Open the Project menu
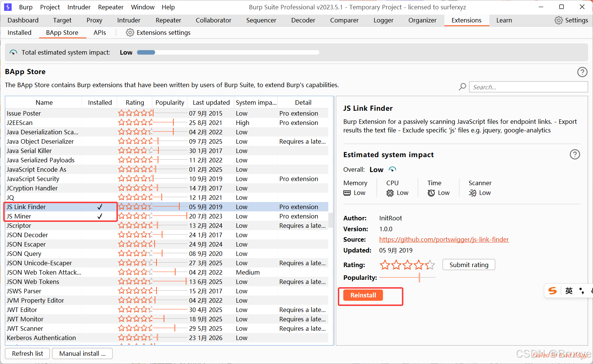 (x=50, y=7)
